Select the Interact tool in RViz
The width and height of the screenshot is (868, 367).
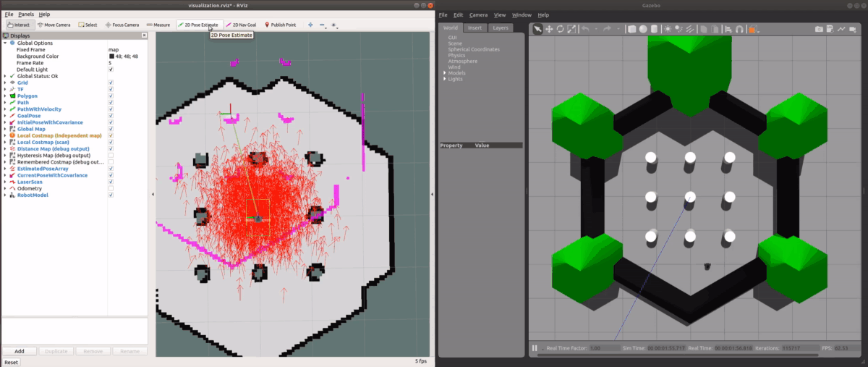pos(19,25)
